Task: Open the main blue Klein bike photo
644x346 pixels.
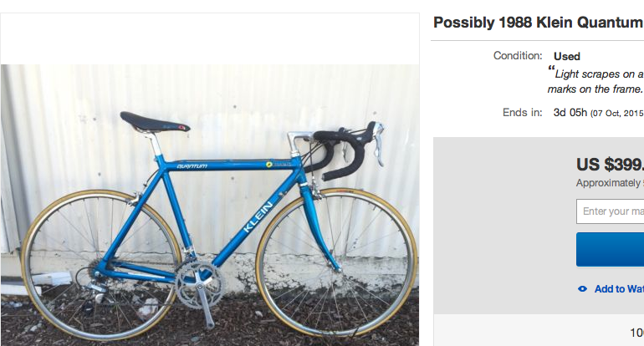Action: 210,205
